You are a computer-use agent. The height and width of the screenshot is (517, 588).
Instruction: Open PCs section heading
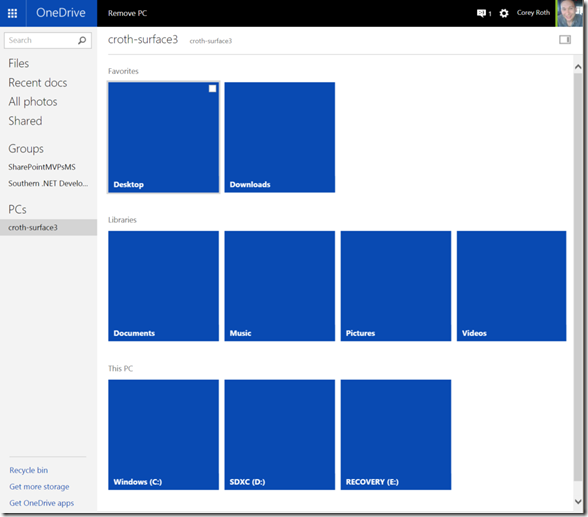pos(17,209)
